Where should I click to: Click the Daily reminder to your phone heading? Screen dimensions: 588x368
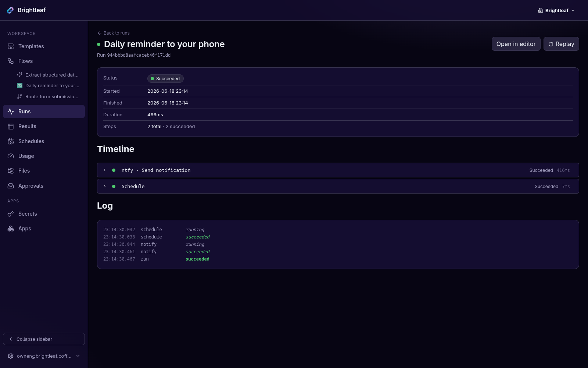coord(164,44)
